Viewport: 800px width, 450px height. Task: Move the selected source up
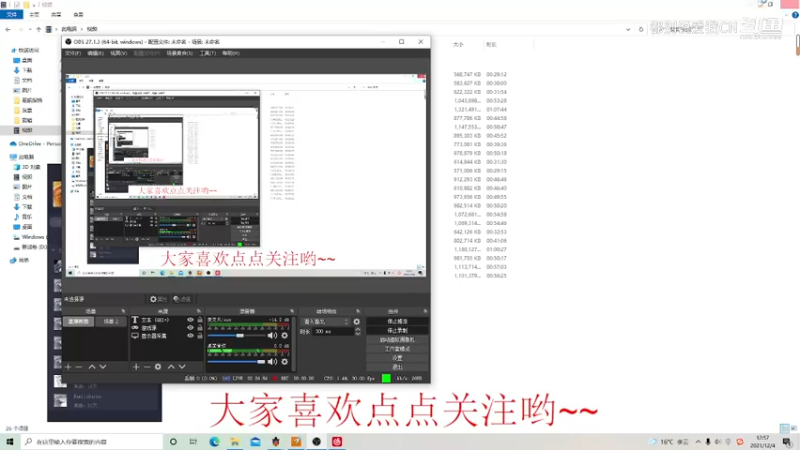coord(171,367)
